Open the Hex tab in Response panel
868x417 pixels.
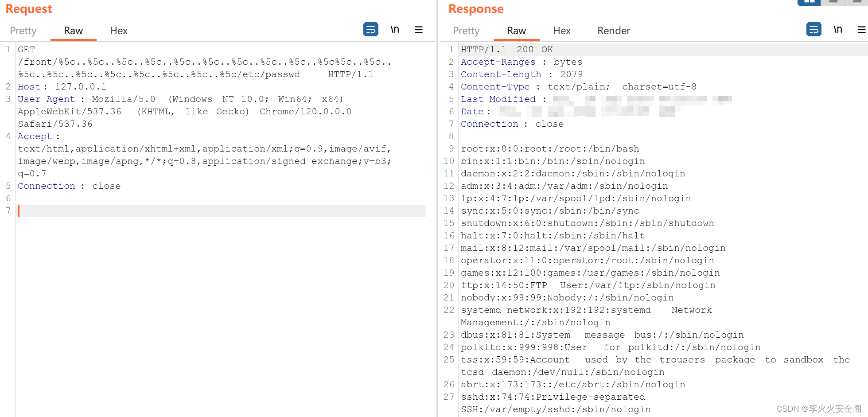pos(562,31)
